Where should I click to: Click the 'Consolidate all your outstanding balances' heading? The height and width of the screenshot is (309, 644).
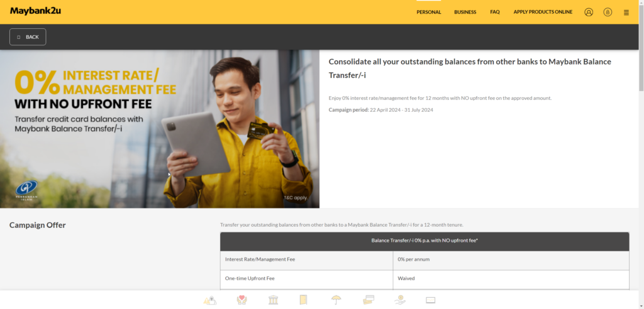pyautogui.click(x=470, y=68)
